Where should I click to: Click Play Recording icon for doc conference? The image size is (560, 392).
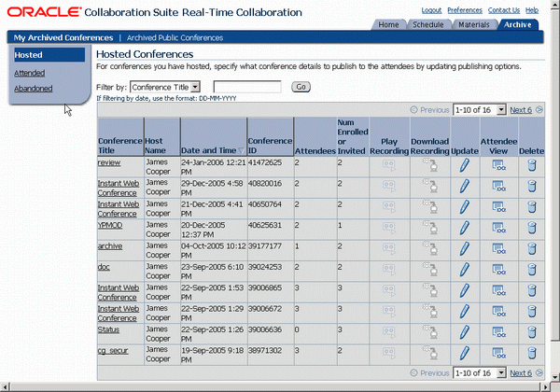(x=389, y=270)
